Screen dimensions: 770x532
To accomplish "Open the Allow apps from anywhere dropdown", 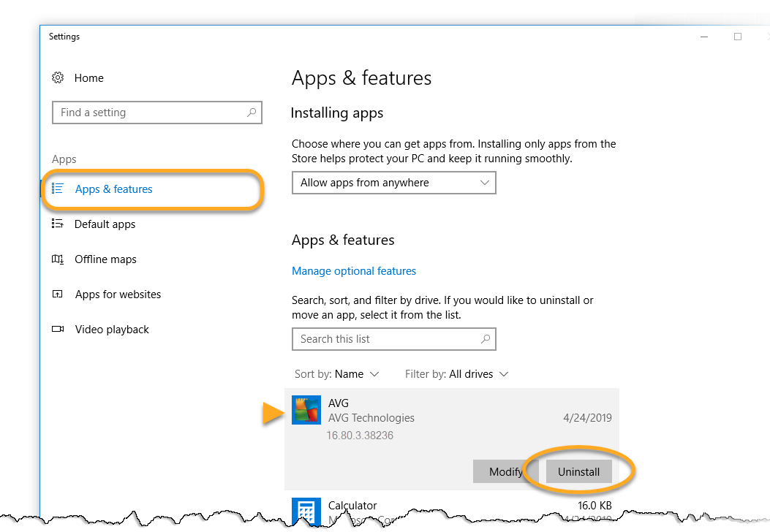I will [394, 183].
